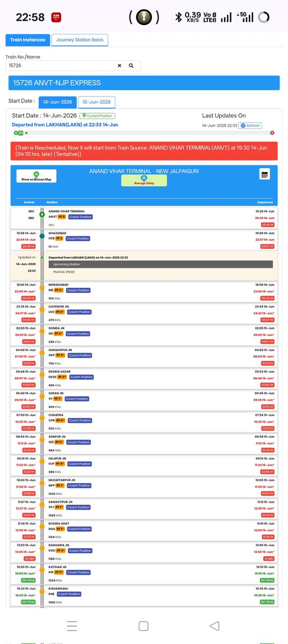Click the red destination marker on progress bar
Screen dimensions: 288x644
(272, 133)
